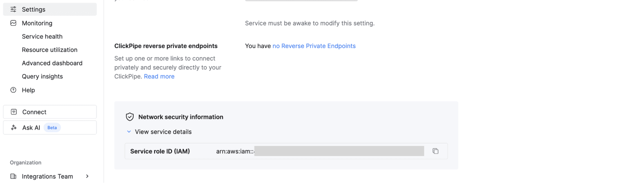Expand the Integrations Team organization switcher
Viewport: 644px width, 183px height.
click(87, 176)
